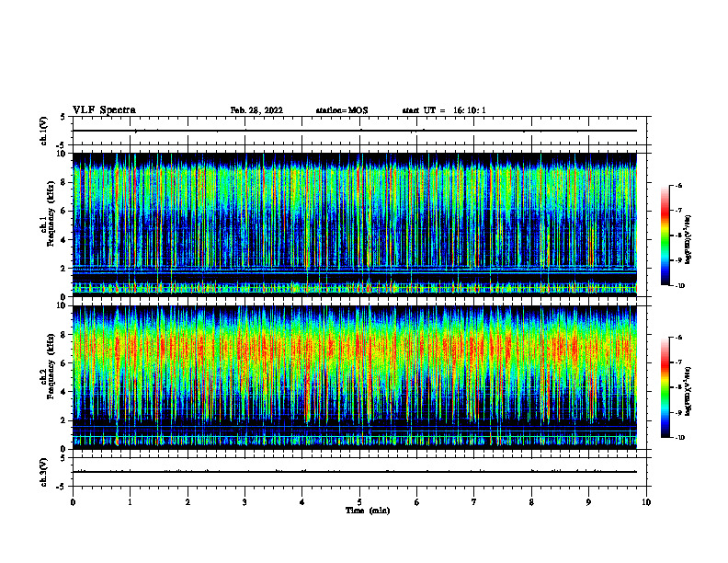Click the ch.1 color scale "-6" label

(678, 185)
